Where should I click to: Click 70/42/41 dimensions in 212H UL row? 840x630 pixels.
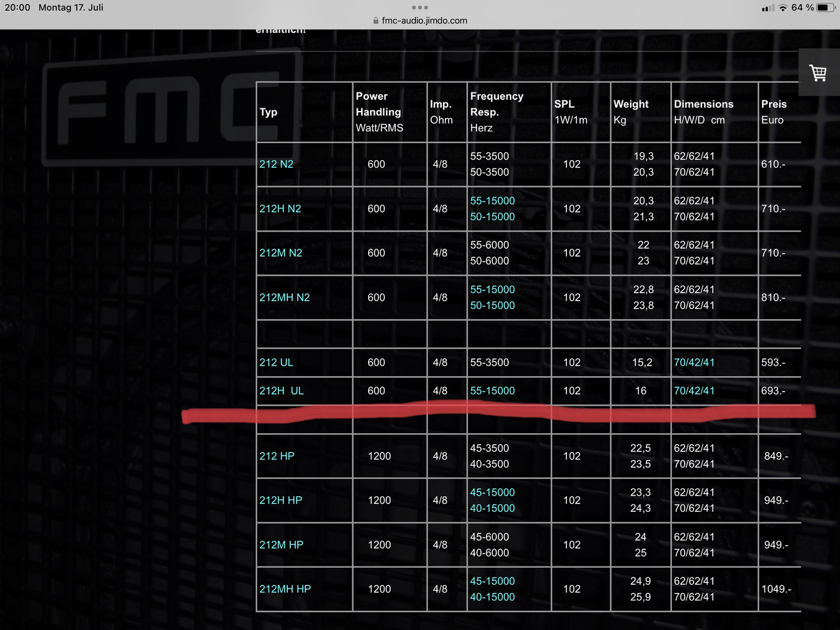click(694, 390)
